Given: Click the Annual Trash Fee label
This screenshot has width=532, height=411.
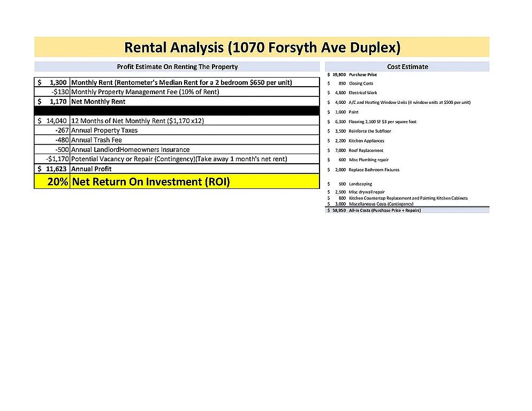Looking at the screenshot, I should click(96, 140).
